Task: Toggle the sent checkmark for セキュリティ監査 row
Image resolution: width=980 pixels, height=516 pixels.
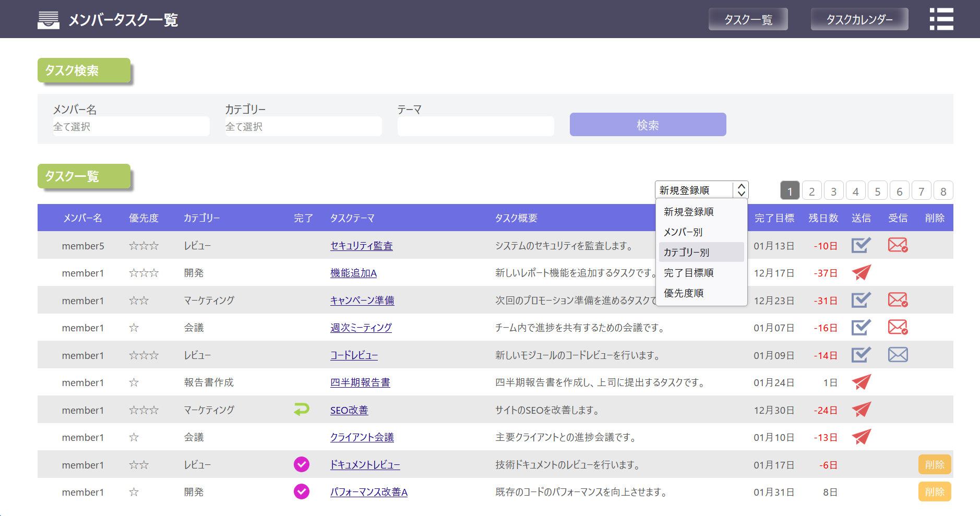Action: point(861,245)
